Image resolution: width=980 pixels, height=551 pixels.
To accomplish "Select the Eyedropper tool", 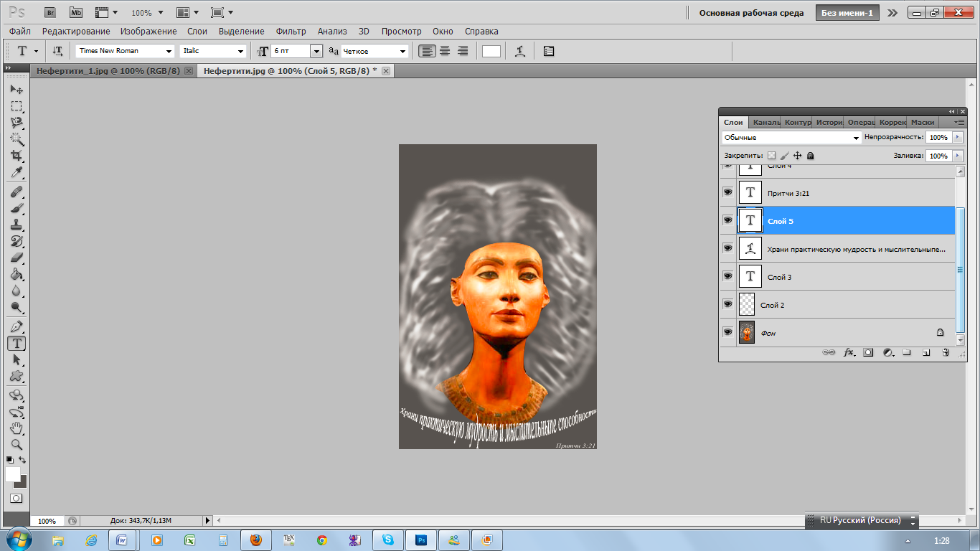I will click(17, 172).
